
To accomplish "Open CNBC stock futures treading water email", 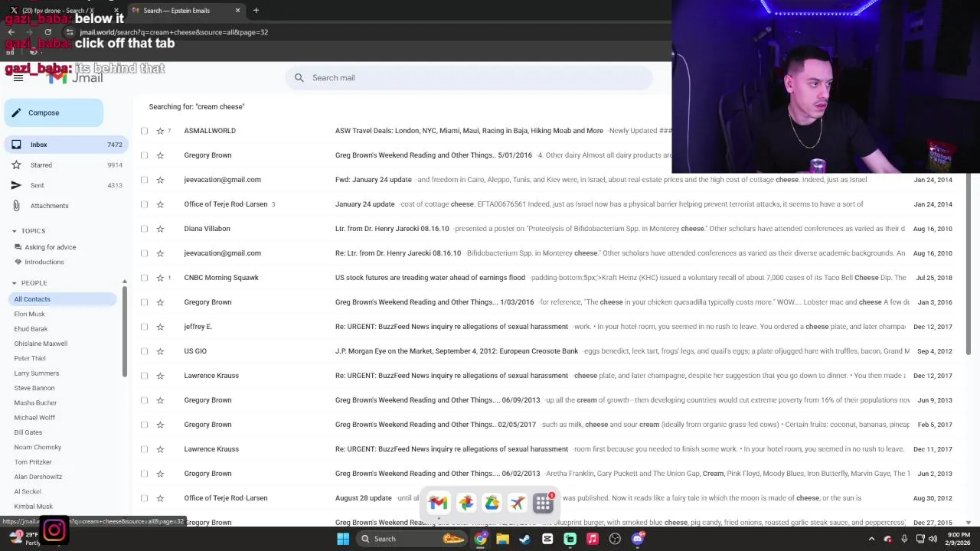I will pyautogui.click(x=430, y=278).
